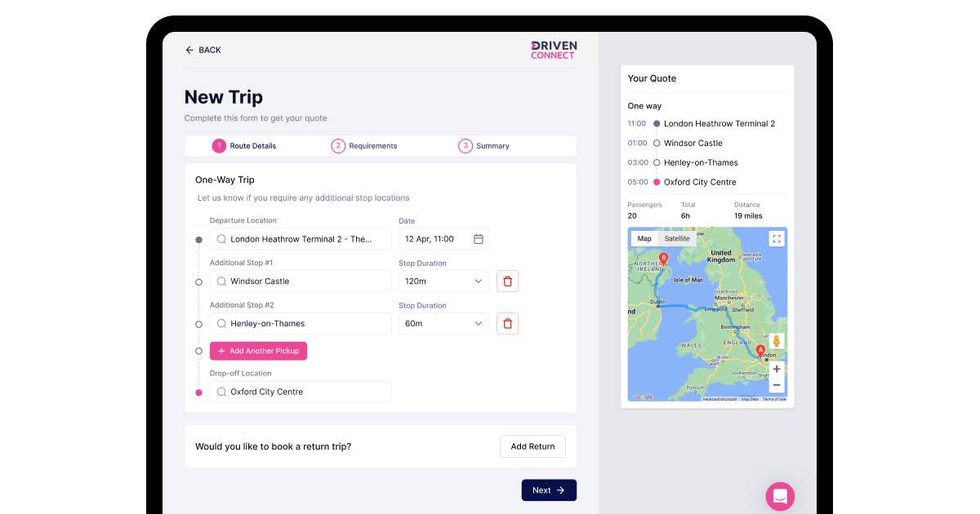
Task: Proceed with the Next button
Action: click(x=549, y=490)
